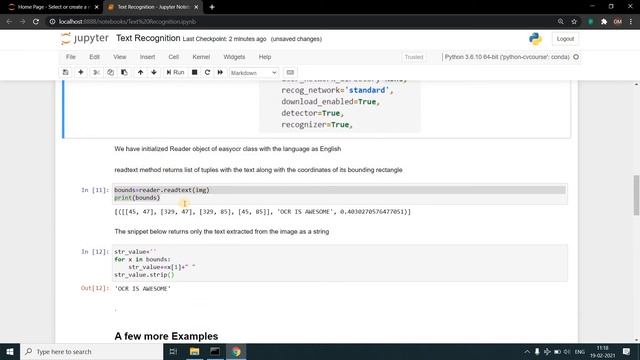This screenshot has height=360, width=640.
Task: Click the taskbar search box
Action: [91, 351]
